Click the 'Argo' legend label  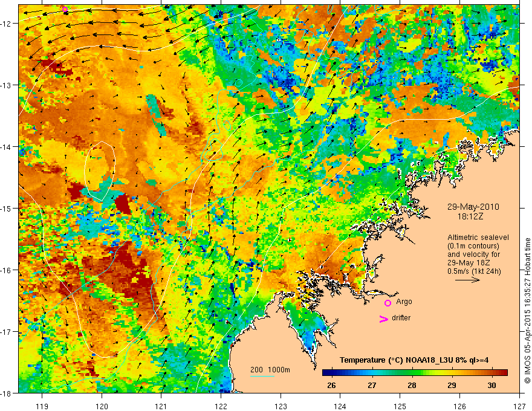tap(404, 302)
